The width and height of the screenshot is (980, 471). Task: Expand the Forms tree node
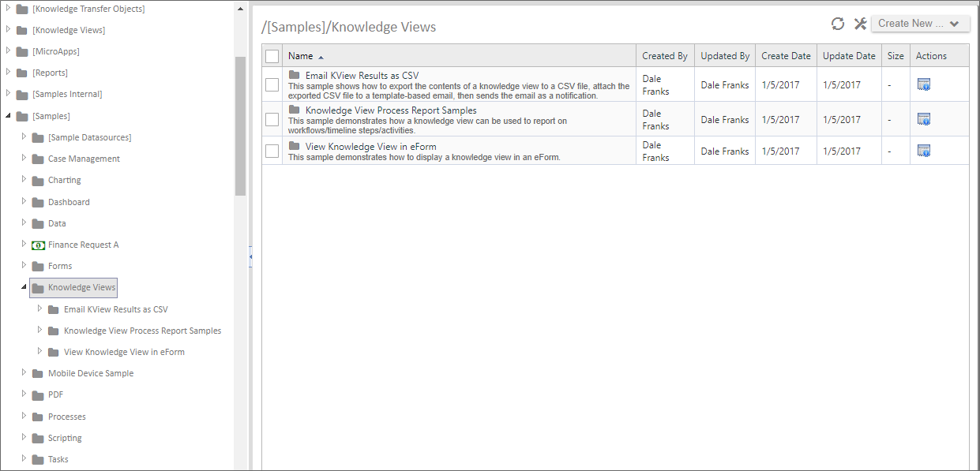[24, 265]
